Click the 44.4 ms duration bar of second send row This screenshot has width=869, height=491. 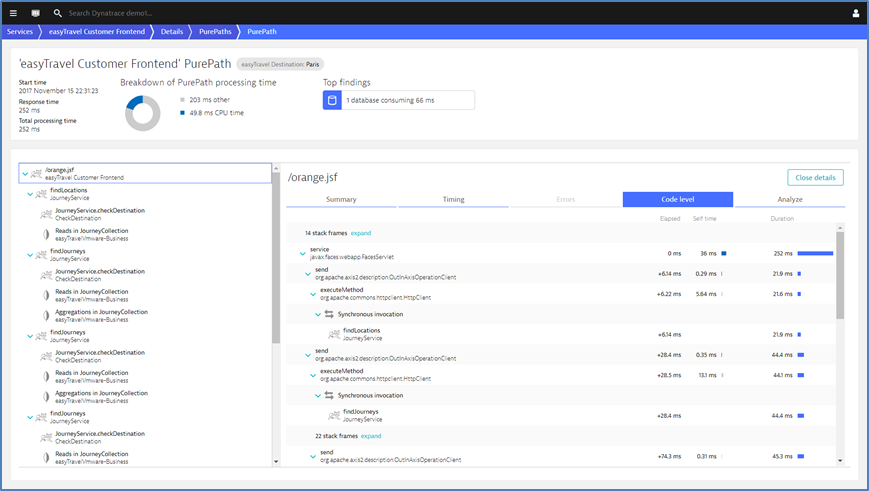801,355
